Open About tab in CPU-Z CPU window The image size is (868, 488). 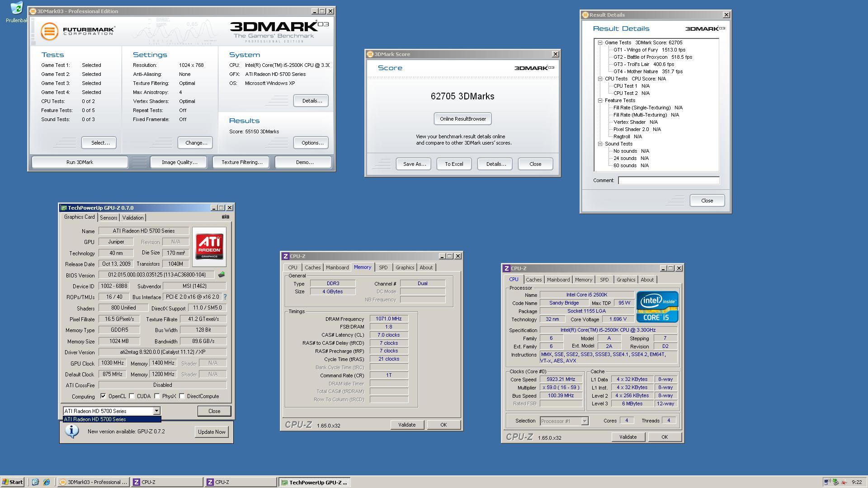(647, 280)
